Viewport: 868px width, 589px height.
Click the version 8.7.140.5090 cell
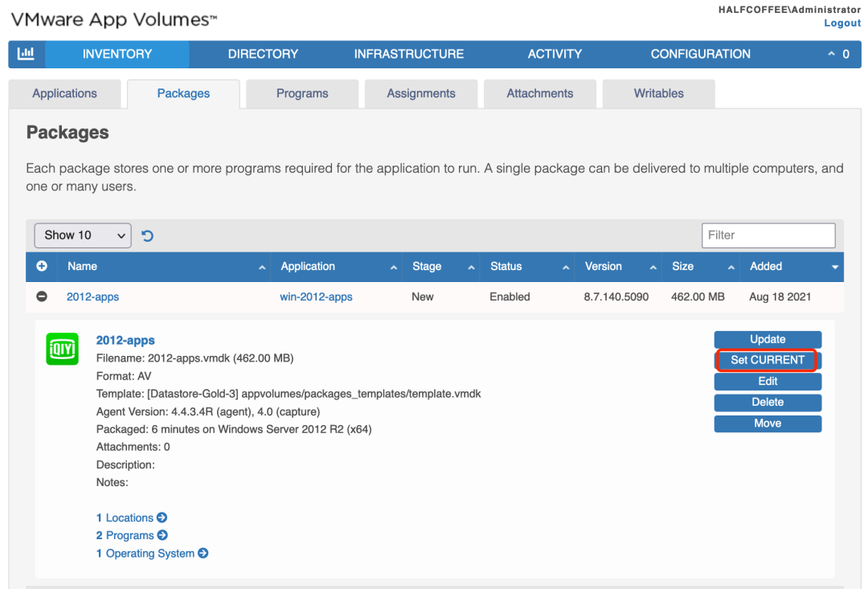click(x=616, y=297)
